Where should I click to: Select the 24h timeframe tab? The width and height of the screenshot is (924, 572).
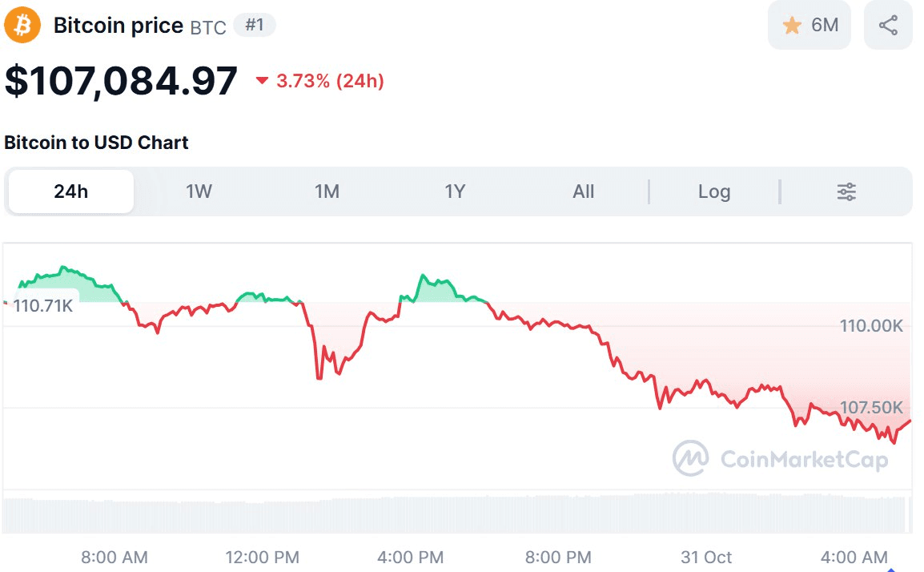tap(71, 191)
